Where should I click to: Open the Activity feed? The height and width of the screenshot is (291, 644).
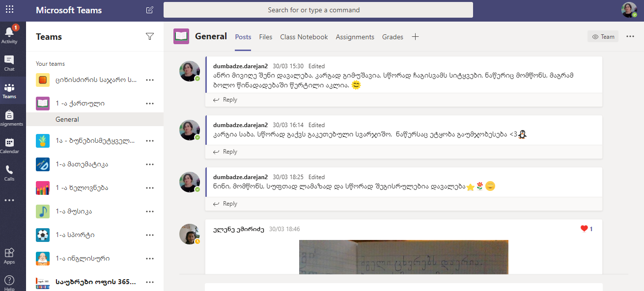pyautogui.click(x=9, y=34)
